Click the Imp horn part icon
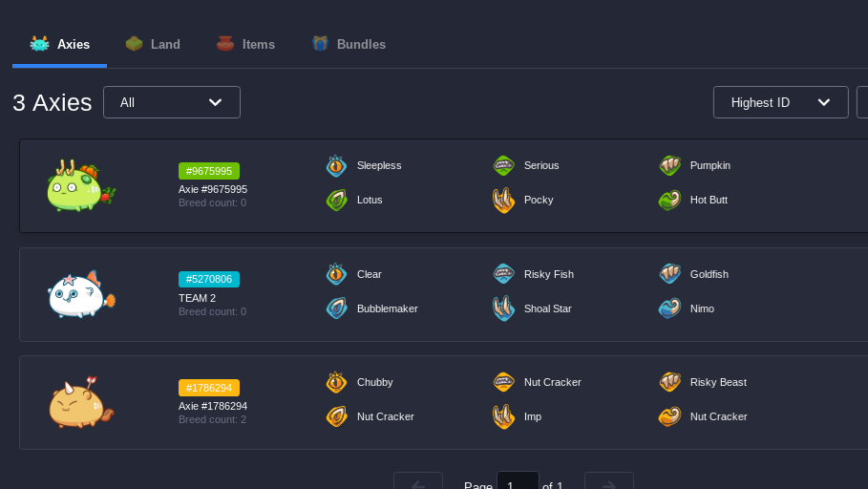 (504, 416)
